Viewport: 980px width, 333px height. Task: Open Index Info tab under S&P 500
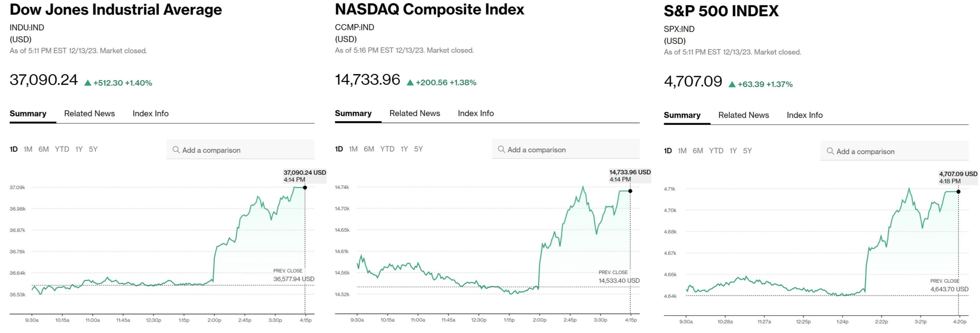pyautogui.click(x=804, y=115)
